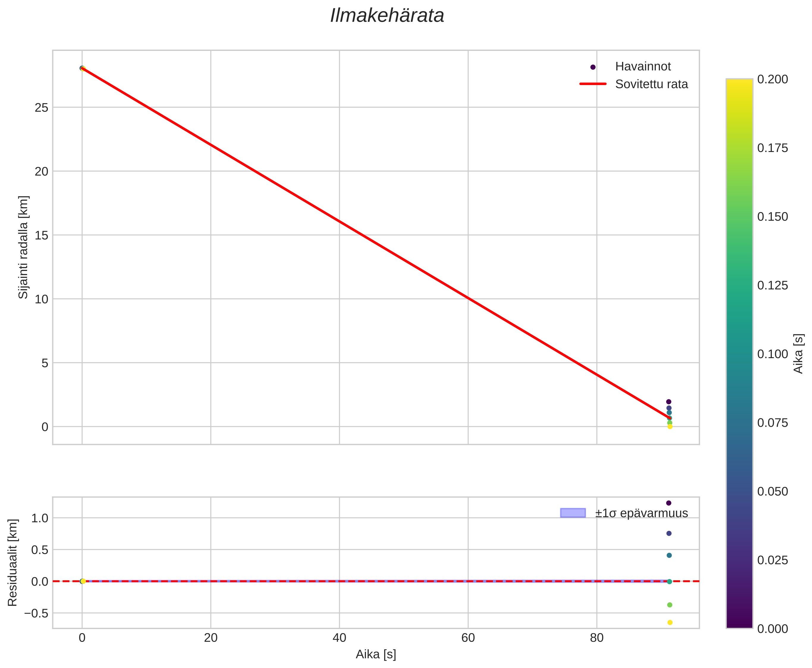
Task: Click the Sijainti radalla [km] y-axis label
Action: (23, 247)
